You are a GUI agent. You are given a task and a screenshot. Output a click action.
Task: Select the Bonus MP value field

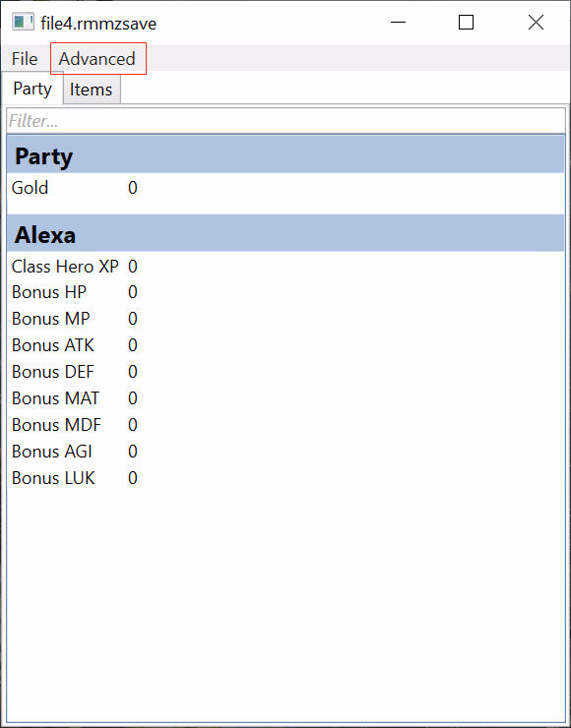tap(132, 319)
